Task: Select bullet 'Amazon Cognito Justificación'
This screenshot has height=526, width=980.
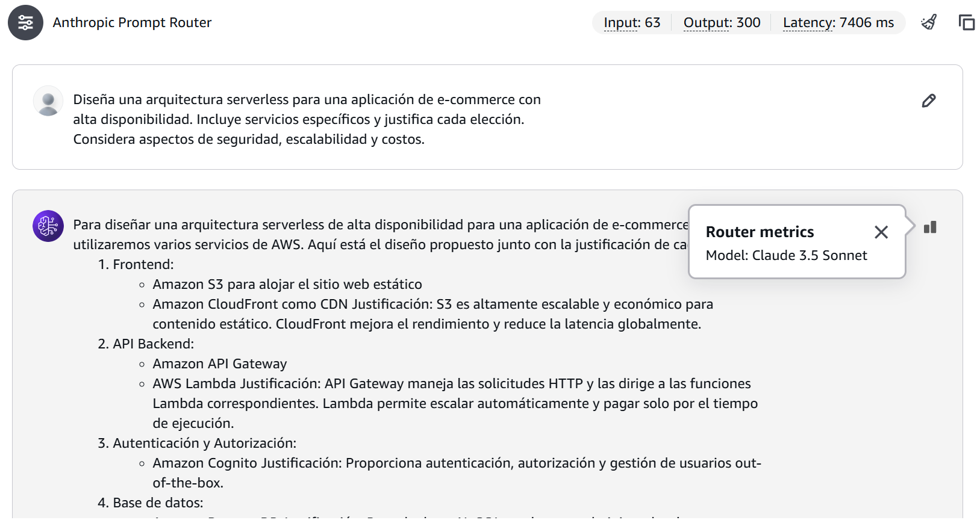Action: [x=248, y=463]
